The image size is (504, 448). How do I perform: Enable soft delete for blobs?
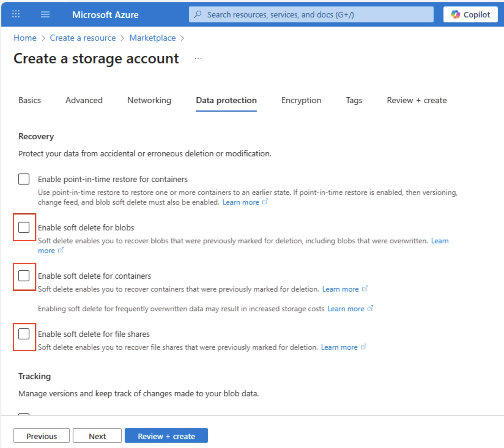tap(24, 227)
